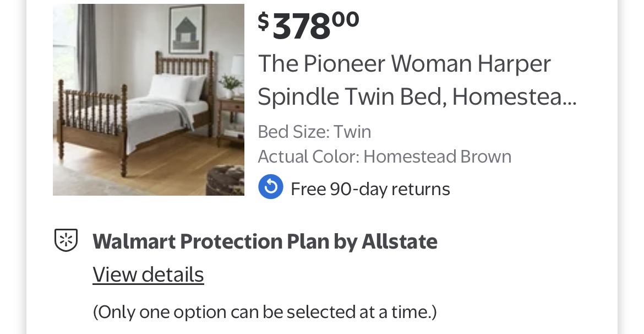Click the blue circular returns arrow icon
Viewport: 644px width, 334px height.
[x=271, y=188]
